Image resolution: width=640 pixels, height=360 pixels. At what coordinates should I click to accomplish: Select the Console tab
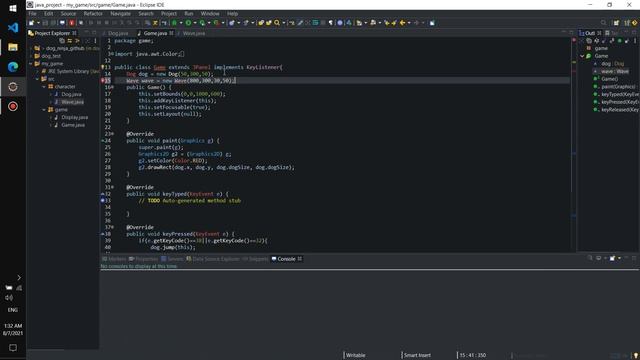point(286,259)
